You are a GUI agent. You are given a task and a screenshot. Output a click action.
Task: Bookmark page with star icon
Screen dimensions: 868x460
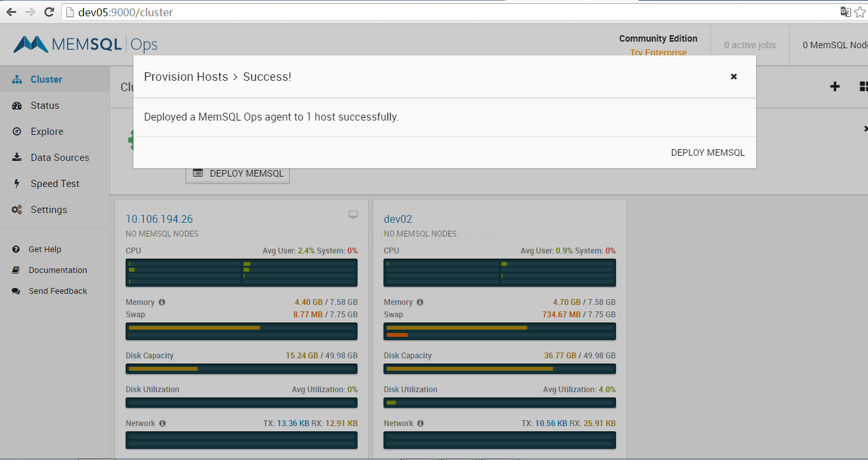tap(860, 12)
